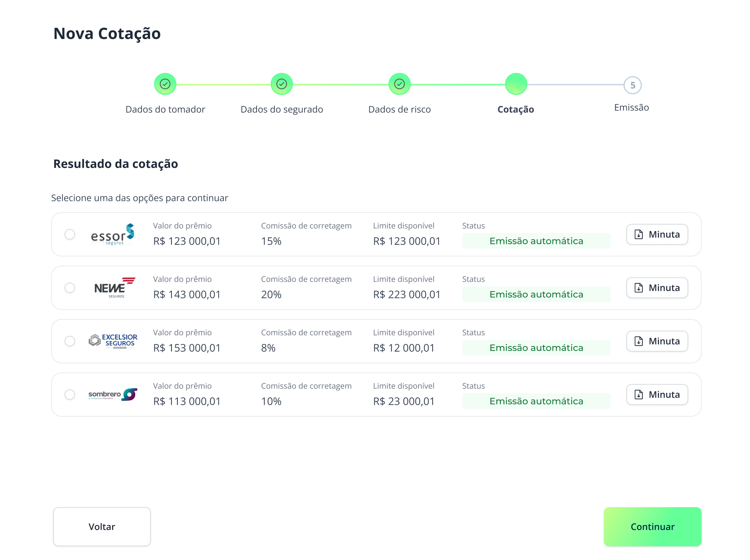750x560 pixels.
Task: Click the Dados de risco checkmark step
Action: (x=400, y=84)
